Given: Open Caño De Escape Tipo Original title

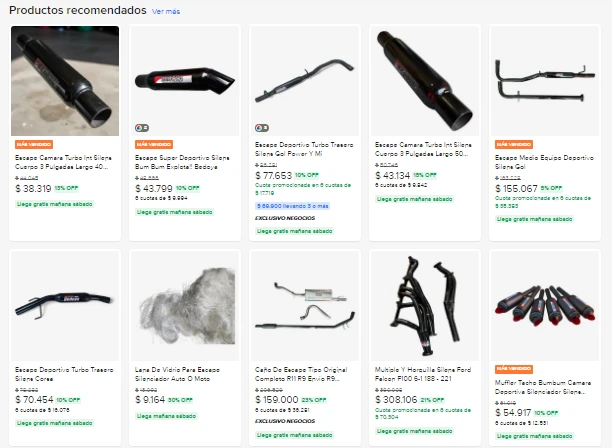Looking at the screenshot, I should tap(301, 374).
